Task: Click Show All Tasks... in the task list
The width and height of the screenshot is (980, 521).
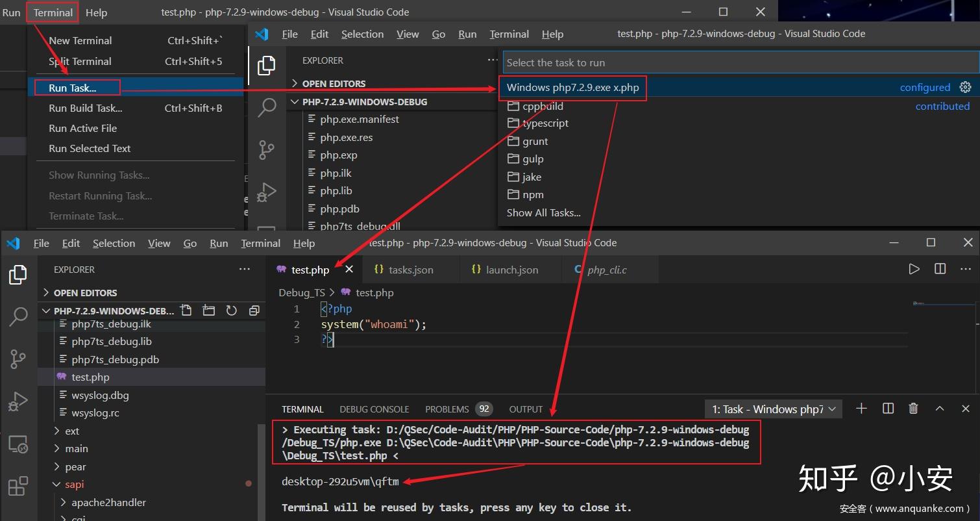Action: pos(544,212)
